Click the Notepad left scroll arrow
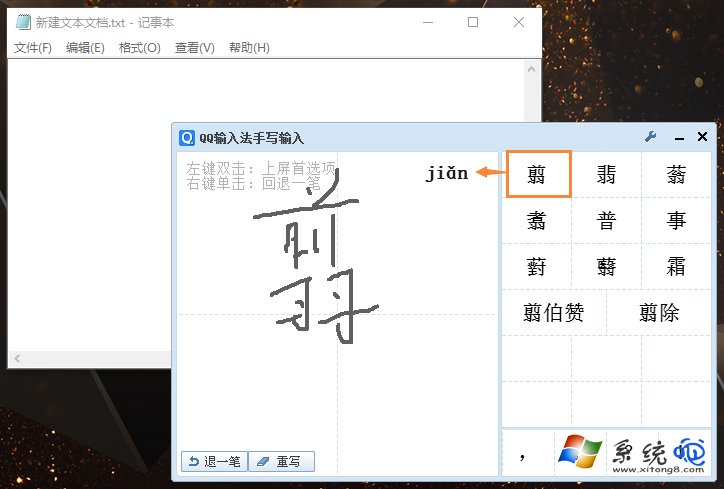 pos(15,358)
